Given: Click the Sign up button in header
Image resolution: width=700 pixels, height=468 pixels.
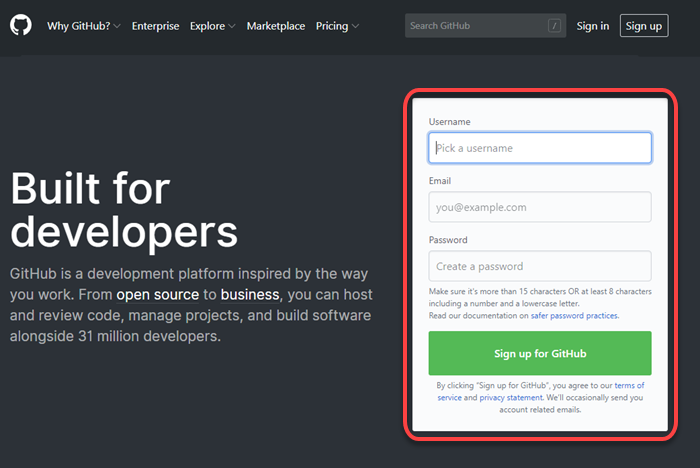Looking at the screenshot, I should [644, 25].
